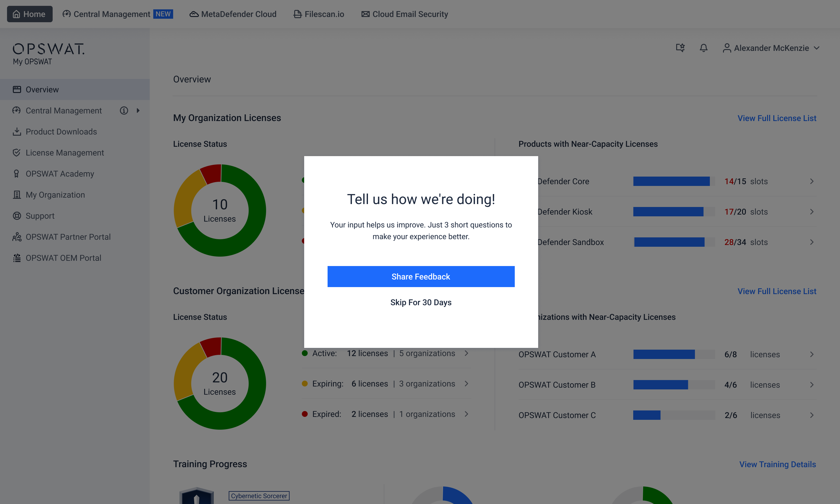Click the License Management shield icon
Image resolution: width=840 pixels, height=504 pixels.
click(17, 153)
